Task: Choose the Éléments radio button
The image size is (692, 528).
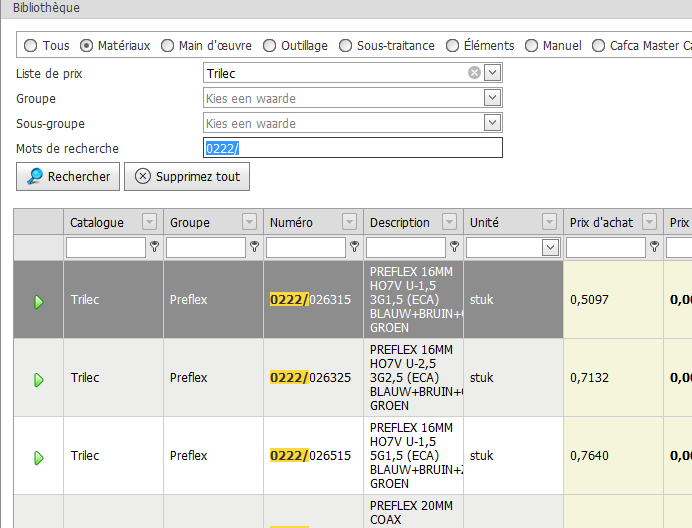Action: (x=452, y=45)
